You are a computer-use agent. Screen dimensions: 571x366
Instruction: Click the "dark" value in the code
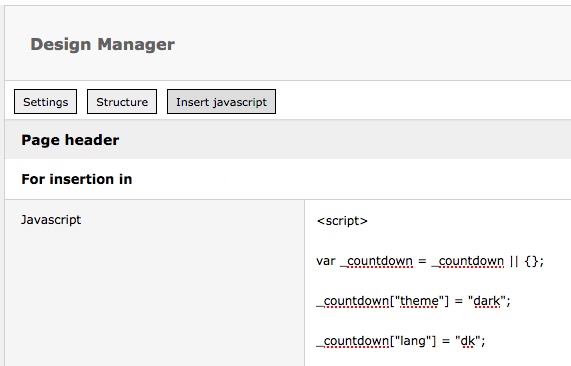(487, 301)
